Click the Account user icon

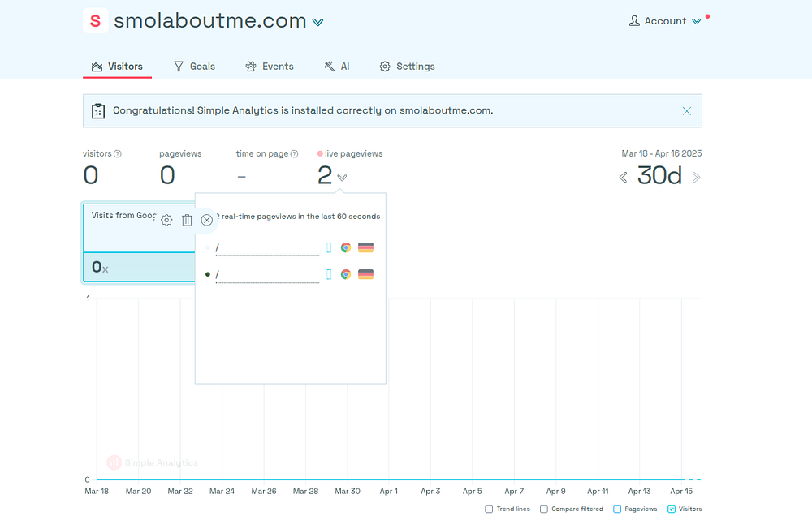click(634, 21)
